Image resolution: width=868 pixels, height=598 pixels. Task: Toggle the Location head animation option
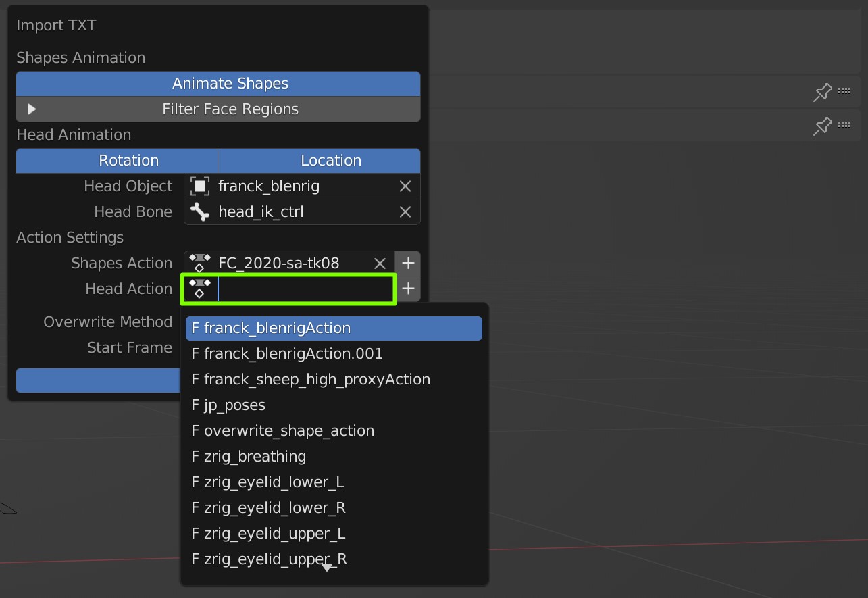pyautogui.click(x=319, y=161)
